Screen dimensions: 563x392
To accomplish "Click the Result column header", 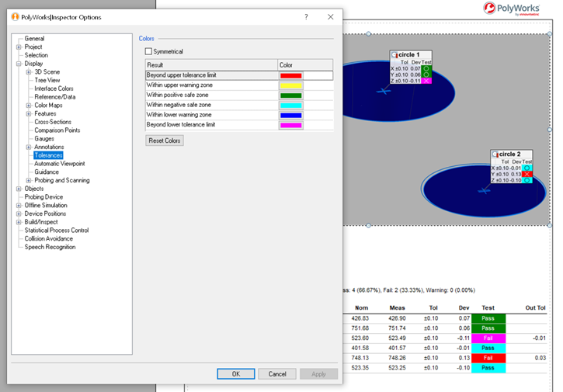I will click(x=211, y=65).
